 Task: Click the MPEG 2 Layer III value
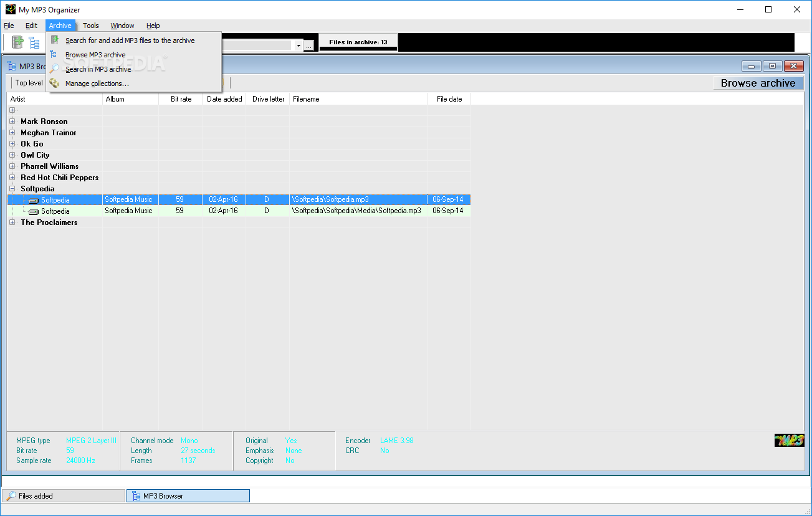[x=91, y=441]
